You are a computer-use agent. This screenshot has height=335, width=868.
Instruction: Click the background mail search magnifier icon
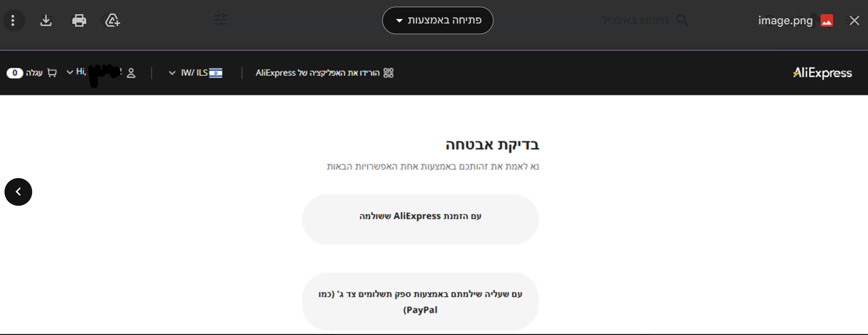682,20
